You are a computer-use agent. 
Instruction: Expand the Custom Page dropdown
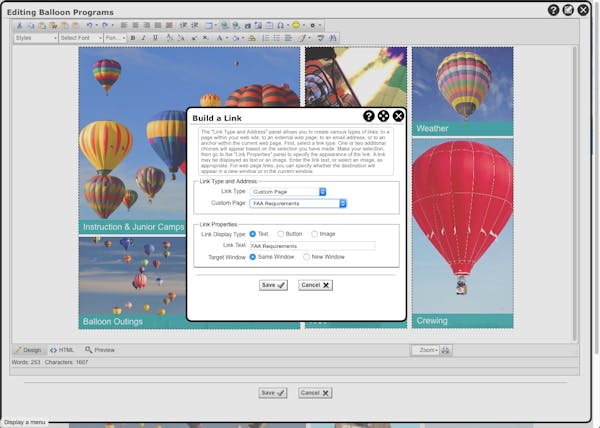298,203
